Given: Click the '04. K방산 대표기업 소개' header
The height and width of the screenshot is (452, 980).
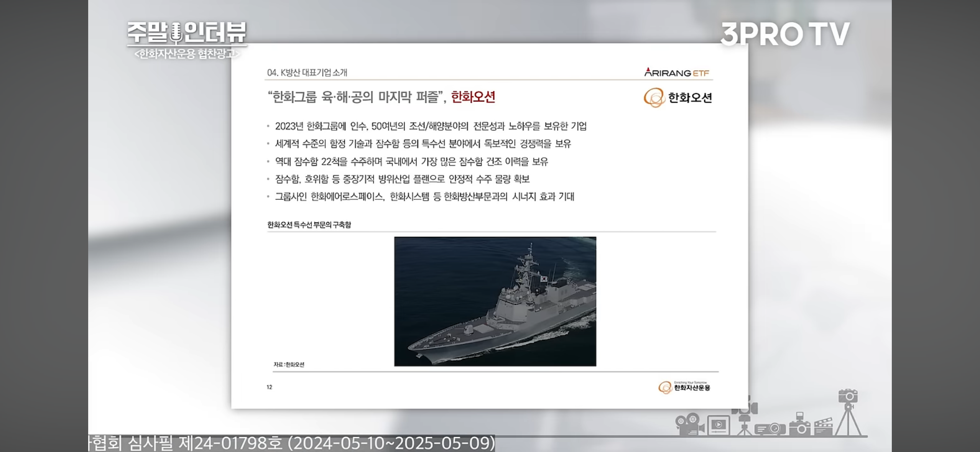Looking at the screenshot, I should pos(307,72).
